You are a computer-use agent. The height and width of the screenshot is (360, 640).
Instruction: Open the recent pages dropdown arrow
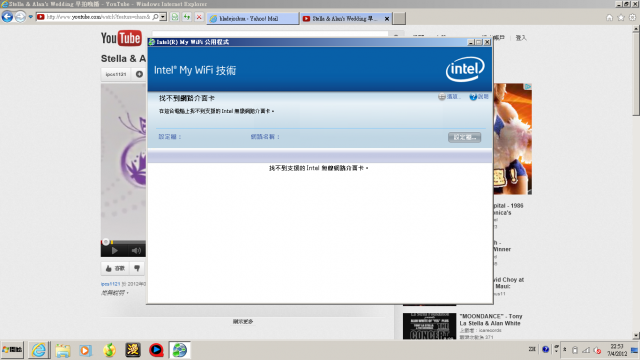(x=30, y=17)
